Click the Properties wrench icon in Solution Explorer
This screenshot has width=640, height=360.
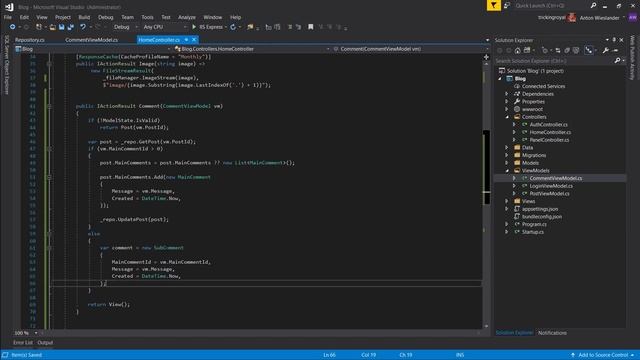pyautogui.click(x=606, y=50)
